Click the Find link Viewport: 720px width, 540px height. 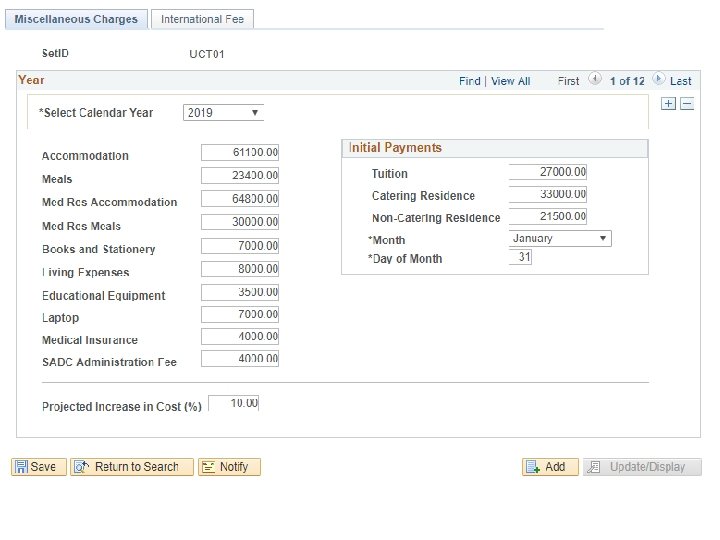pos(470,81)
